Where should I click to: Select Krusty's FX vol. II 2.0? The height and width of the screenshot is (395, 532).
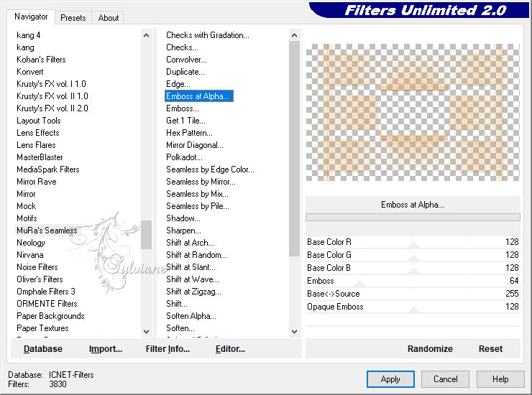[52, 108]
